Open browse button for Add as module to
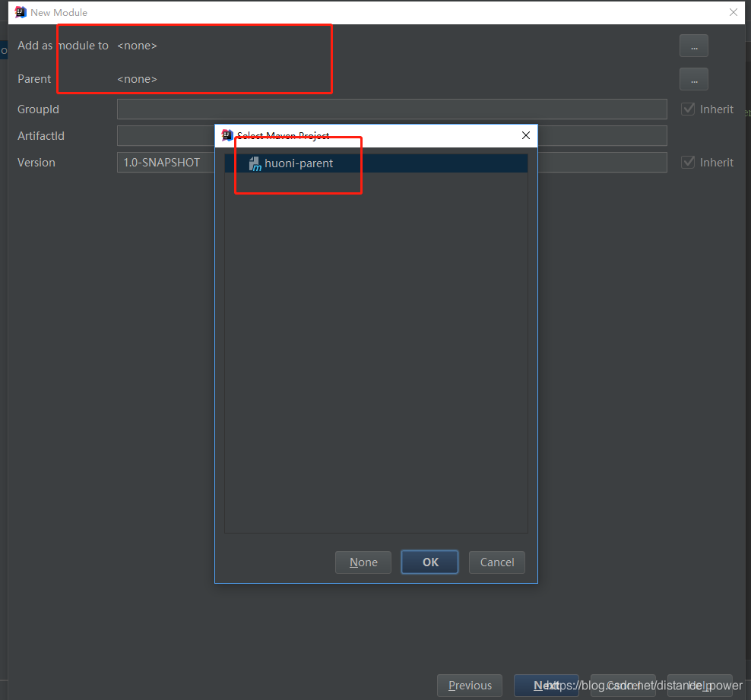This screenshot has width=751, height=700. (x=693, y=46)
